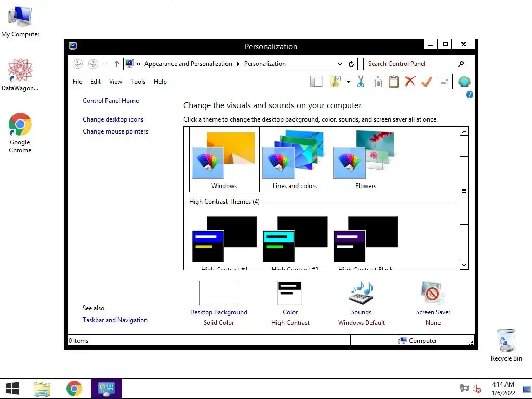
Task: Select High Contrast #1 theme
Action: pos(224,243)
